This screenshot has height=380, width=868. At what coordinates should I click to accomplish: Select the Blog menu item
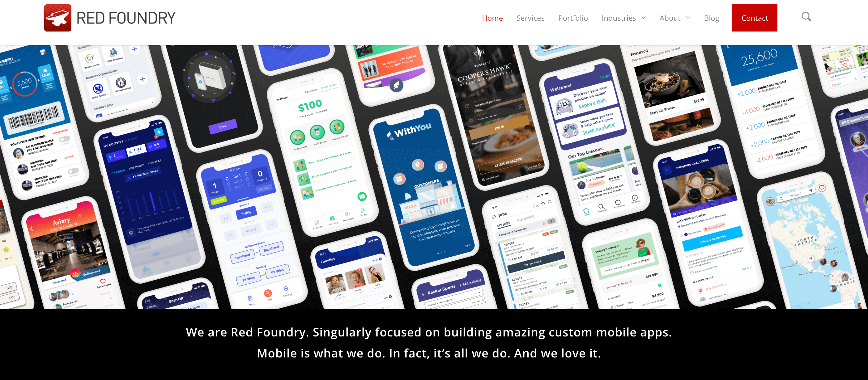pos(711,18)
